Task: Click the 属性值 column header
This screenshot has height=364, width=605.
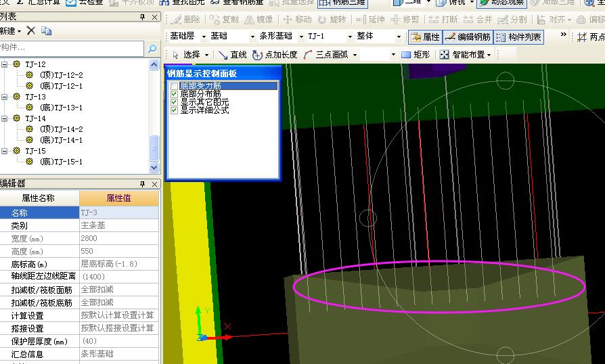Action: tap(119, 198)
